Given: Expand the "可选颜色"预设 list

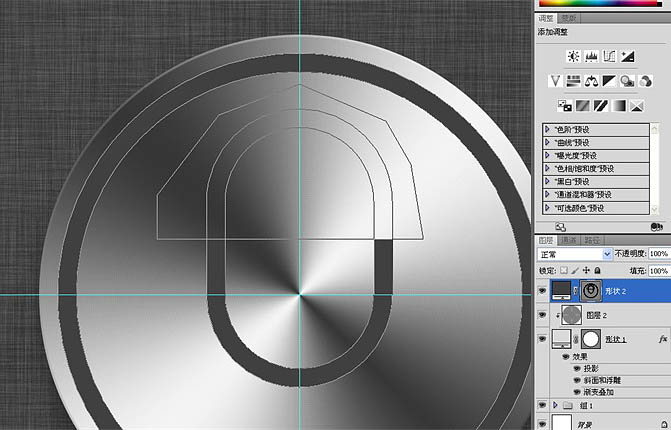Looking at the screenshot, I should click(547, 208).
